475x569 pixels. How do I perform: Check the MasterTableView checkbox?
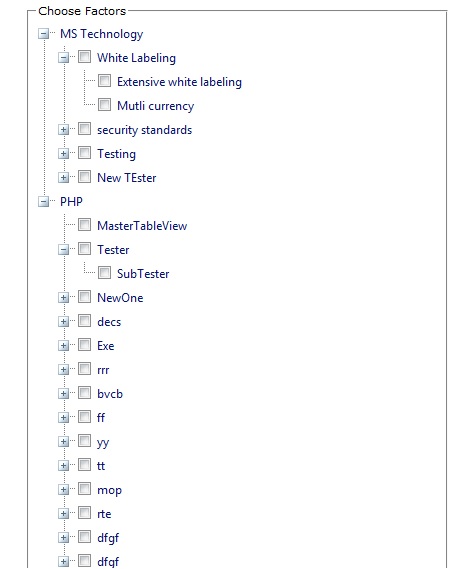pyautogui.click(x=85, y=225)
